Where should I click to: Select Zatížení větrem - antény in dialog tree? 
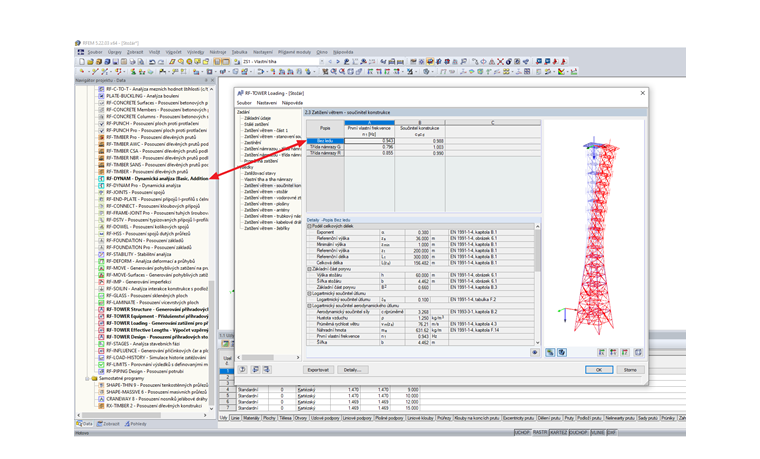pyautogui.click(x=267, y=210)
